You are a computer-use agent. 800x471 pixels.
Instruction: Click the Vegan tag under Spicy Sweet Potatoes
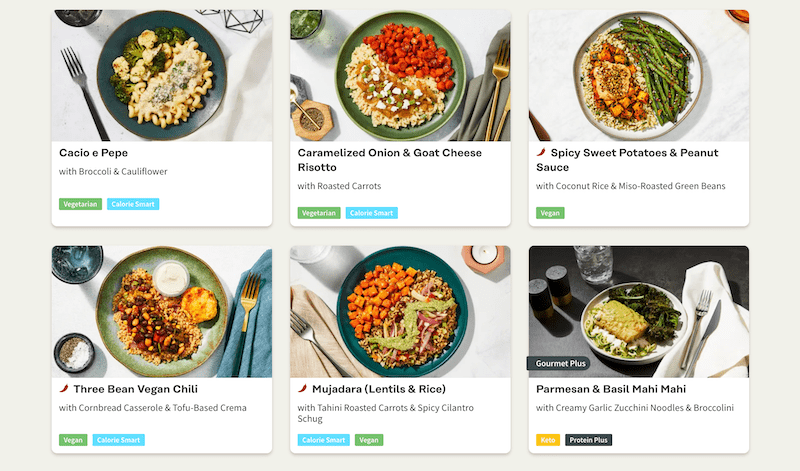tap(550, 213)
